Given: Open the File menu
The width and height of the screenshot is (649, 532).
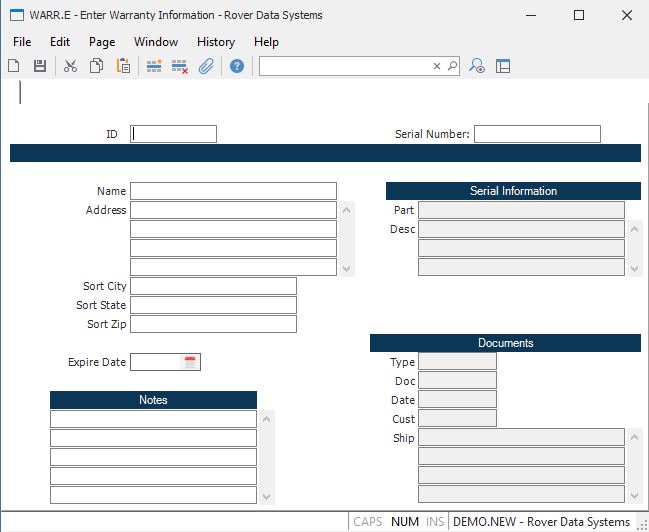Looking at the screenshot, I should coord(22,42).
